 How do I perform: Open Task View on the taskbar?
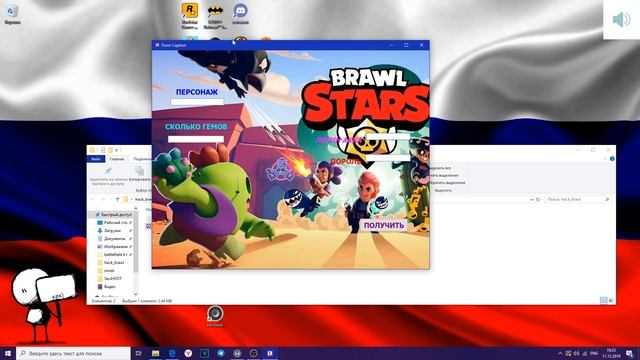point(139,353)
